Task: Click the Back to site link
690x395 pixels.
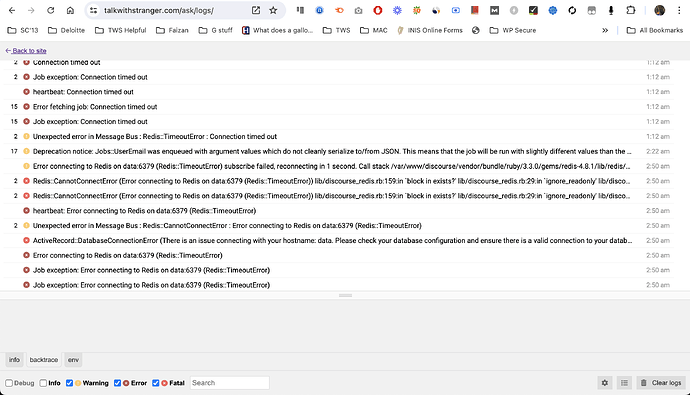Action: pos(26,51)
